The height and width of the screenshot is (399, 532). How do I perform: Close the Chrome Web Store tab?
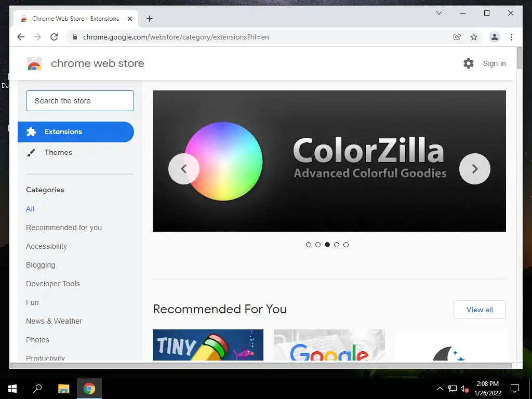click(129, 19)
